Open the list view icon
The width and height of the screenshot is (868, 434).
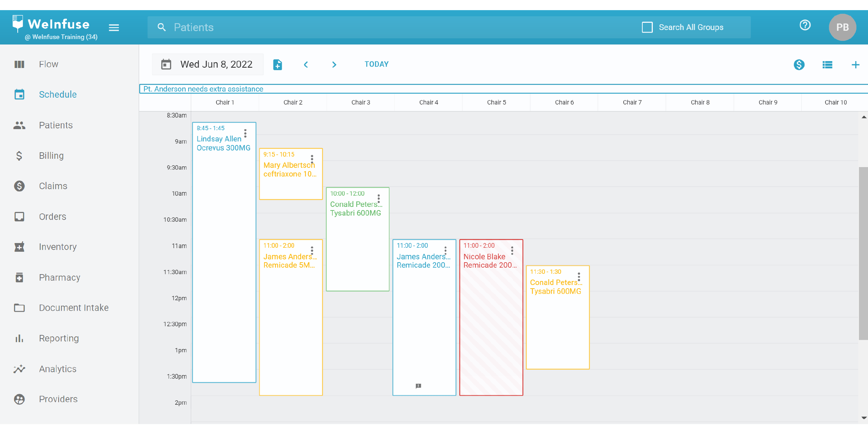[827, 65]
